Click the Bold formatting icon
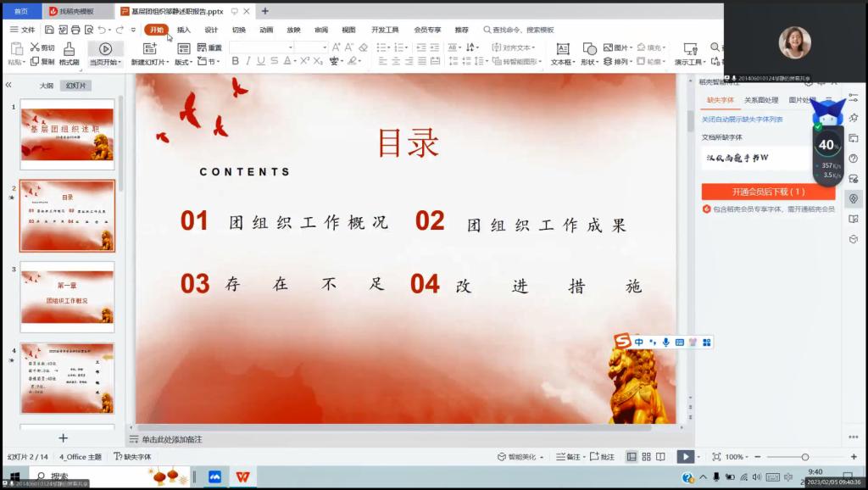 (x=236, y=61)
